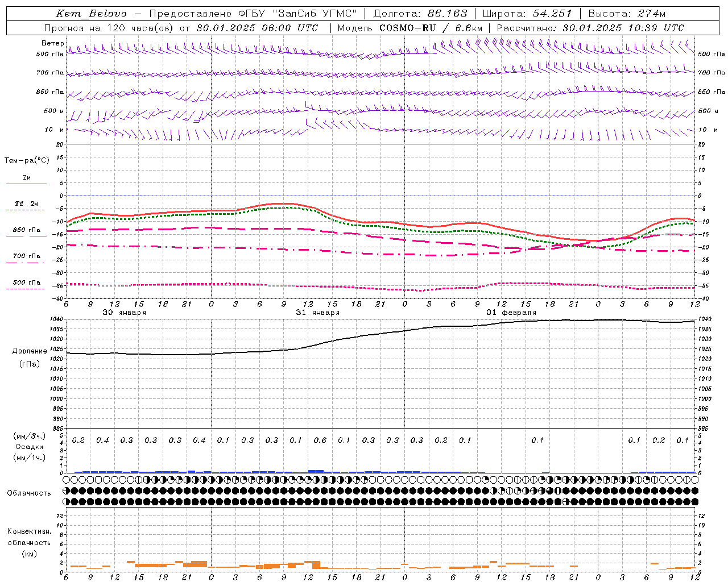728x582 pixels.
Task: Click the elevation text Высота: 274м
Action: (x=627, y=14)
